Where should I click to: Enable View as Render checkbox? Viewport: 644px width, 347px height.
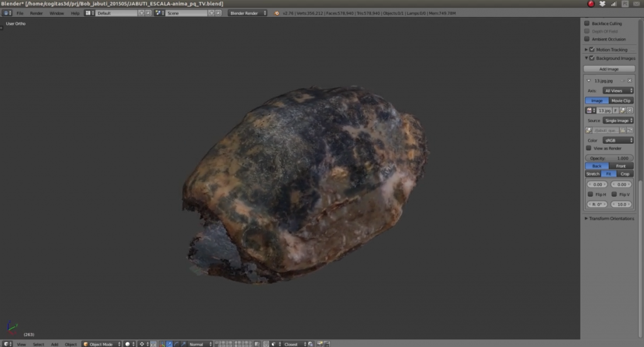coord(589,148)
